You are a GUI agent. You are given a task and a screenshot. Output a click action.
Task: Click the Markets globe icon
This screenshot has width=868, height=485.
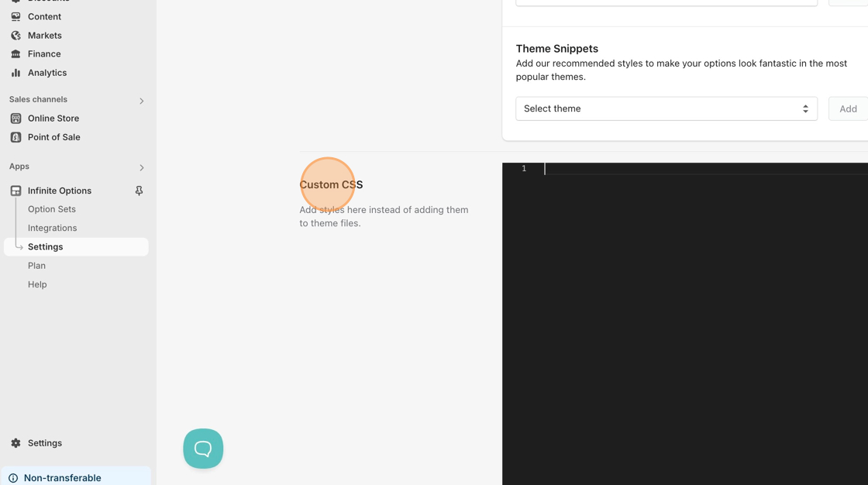[x=15, y=36]
